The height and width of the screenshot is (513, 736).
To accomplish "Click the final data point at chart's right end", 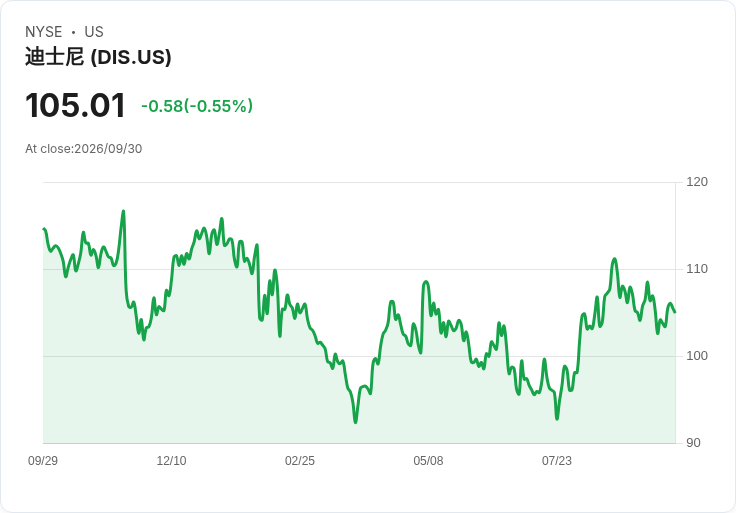I will point(675,312).
